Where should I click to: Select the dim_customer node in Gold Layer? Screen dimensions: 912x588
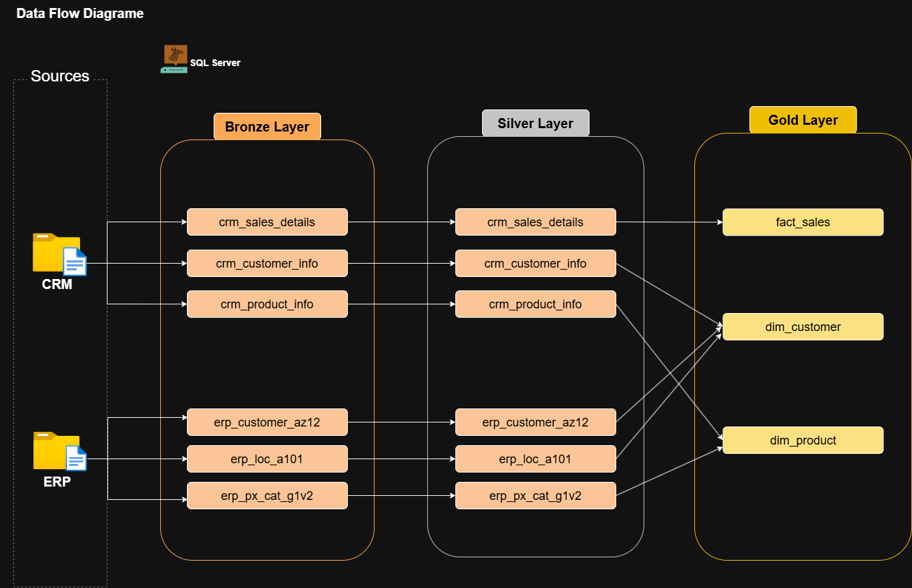coord(803,326)
